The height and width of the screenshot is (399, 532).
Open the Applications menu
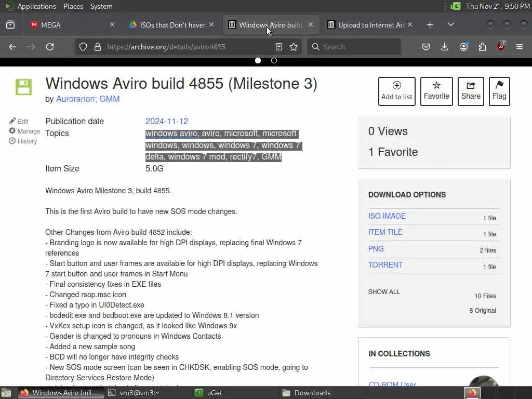pyautogui.click(x=37, y=6)
